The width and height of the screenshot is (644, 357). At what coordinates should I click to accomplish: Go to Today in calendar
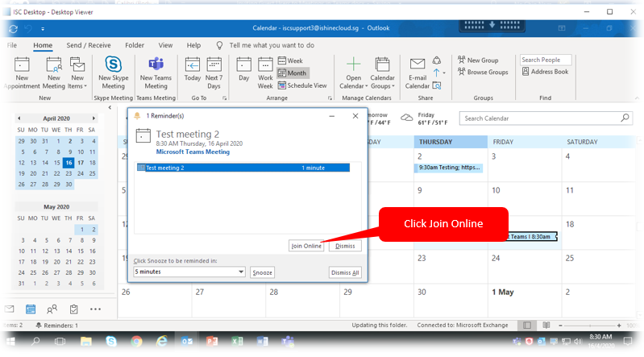pyautogui.click(x=192, y=71)
